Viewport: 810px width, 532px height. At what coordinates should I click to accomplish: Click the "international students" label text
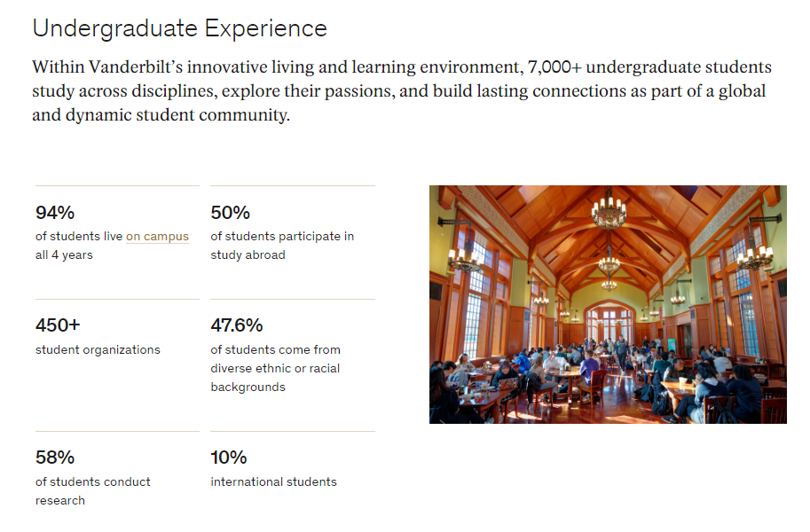[273, 481]
